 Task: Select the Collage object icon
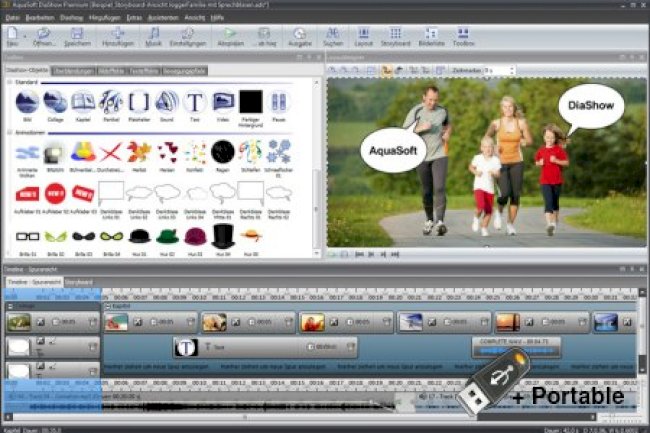[x=55, y=102]
